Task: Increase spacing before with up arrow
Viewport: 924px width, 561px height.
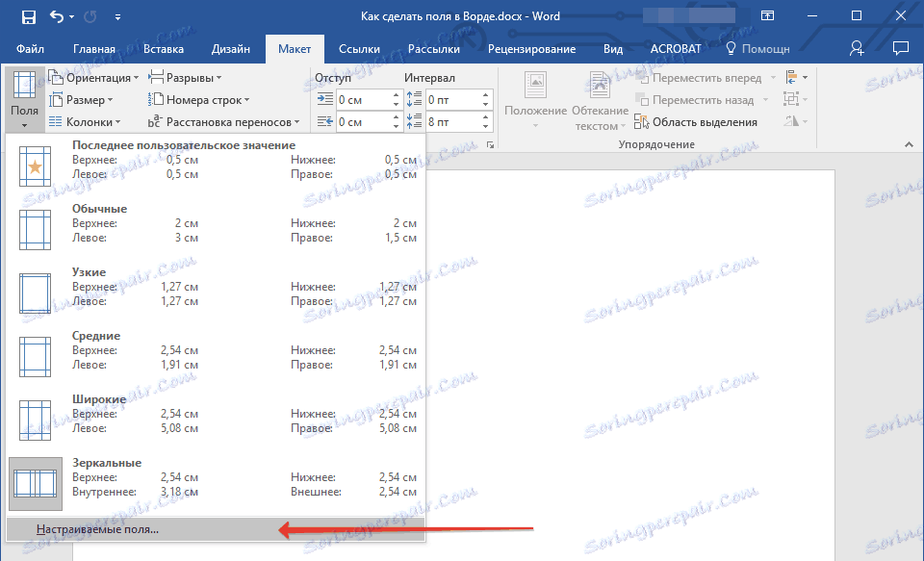Action: [485, 95]
